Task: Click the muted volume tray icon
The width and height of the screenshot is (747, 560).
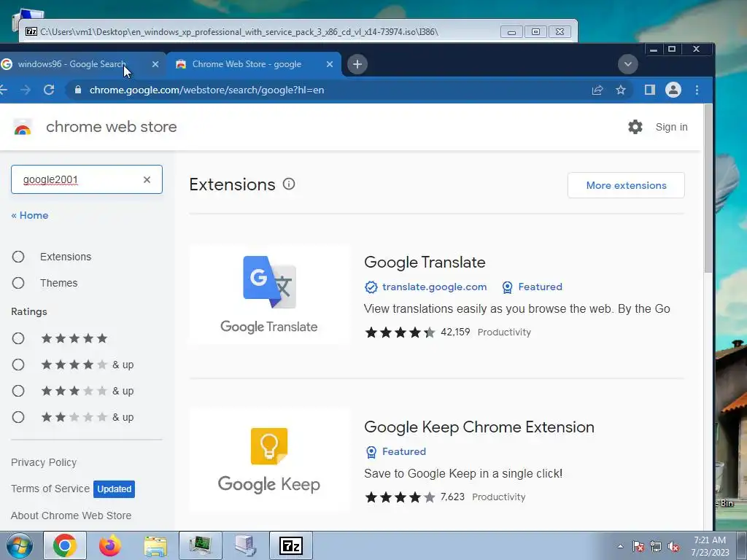Action: point(673,547)
